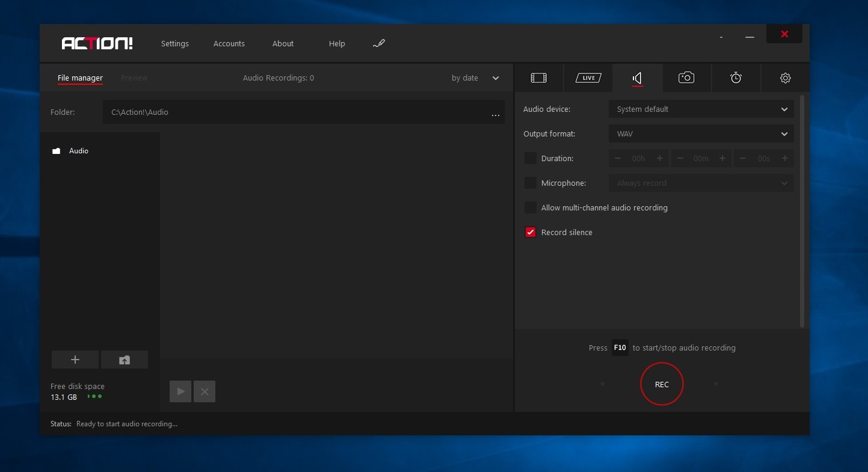Switch to the Preview tab
Screen dimensions: 868x472
tap(134, 78)
